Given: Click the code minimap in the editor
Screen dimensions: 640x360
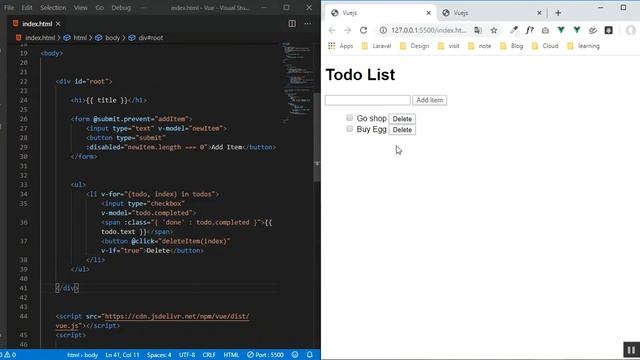Looking at the screenshot, I should coord(297,82).
